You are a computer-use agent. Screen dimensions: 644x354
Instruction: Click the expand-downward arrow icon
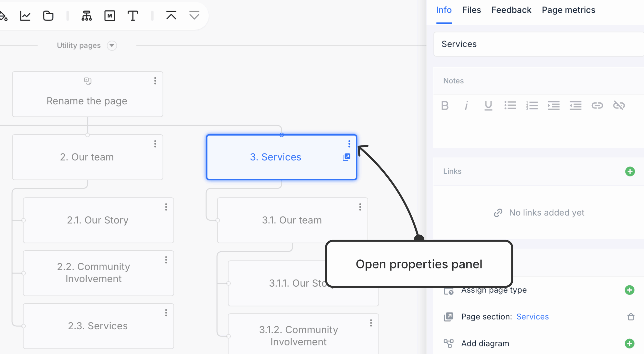click(194, 16)
